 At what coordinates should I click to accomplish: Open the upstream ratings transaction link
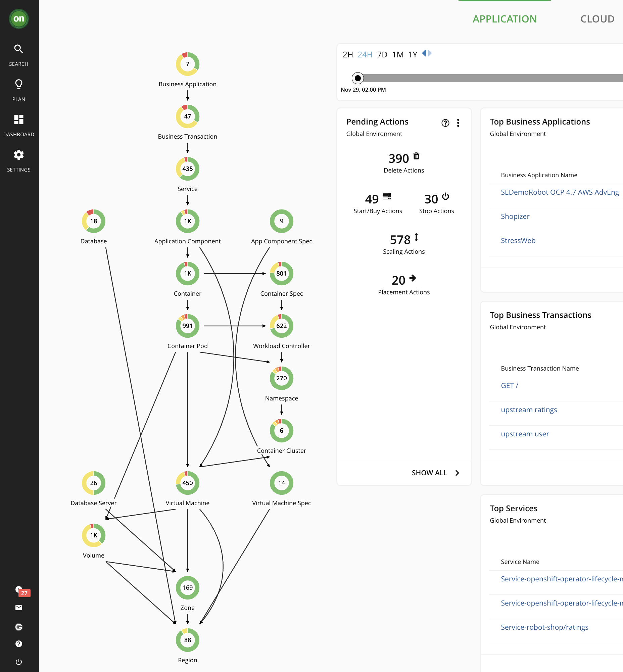[x=529, y=409]
